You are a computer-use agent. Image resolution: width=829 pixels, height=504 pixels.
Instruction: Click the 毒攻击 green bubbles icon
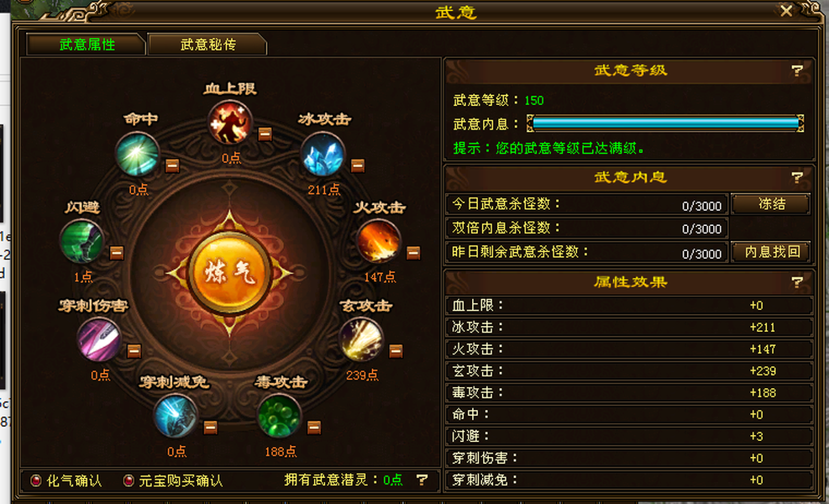(279, 416)
